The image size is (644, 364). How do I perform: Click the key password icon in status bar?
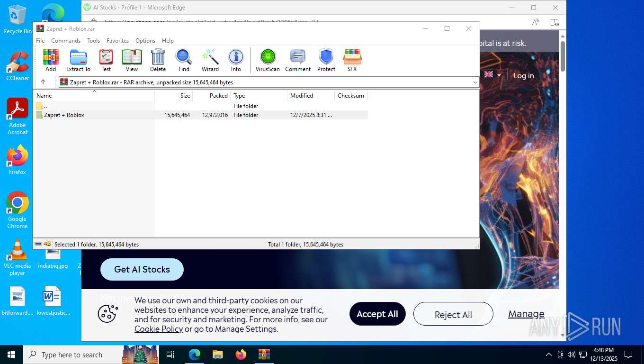47,244
